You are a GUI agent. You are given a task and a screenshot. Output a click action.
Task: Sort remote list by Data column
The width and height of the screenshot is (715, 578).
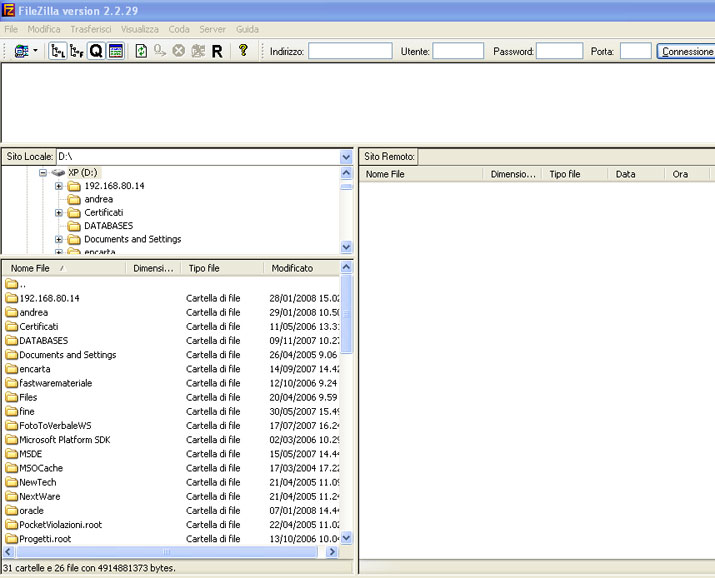coord(635,174)
